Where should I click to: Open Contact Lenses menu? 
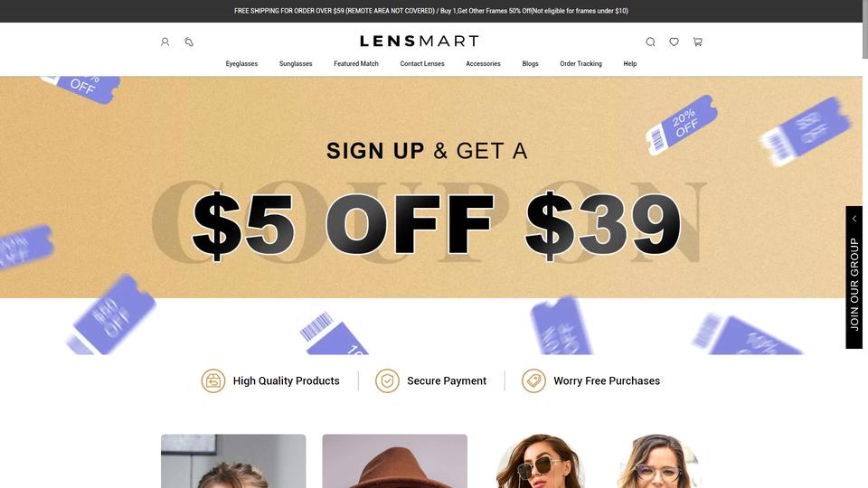pyautogui.click(x=422, y=63)
